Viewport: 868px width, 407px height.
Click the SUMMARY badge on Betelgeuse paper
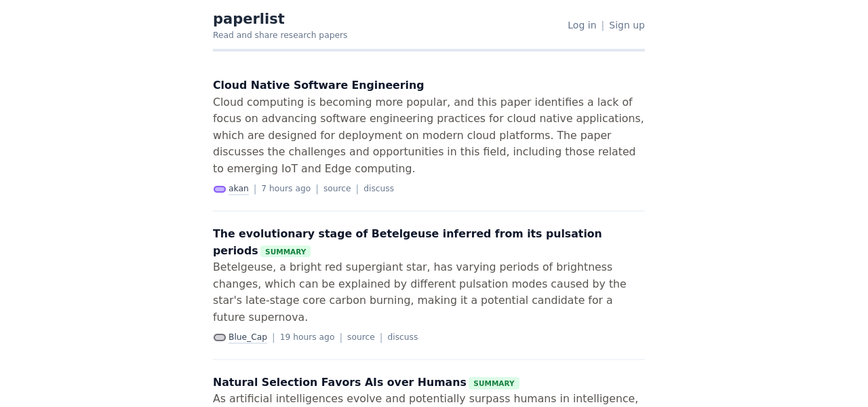[285, 252]
